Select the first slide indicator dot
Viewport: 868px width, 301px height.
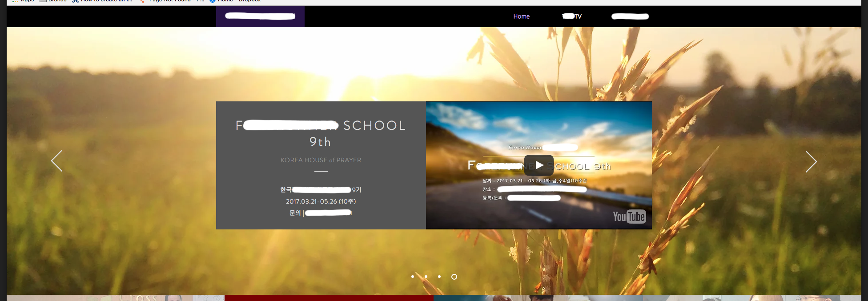click(x=413, y=277)
